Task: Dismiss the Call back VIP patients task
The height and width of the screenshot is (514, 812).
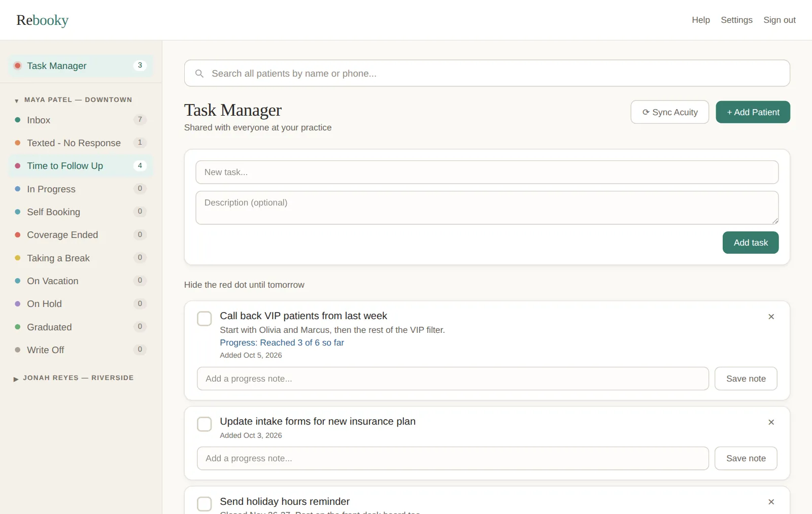Action: click(x=771, y=317)
